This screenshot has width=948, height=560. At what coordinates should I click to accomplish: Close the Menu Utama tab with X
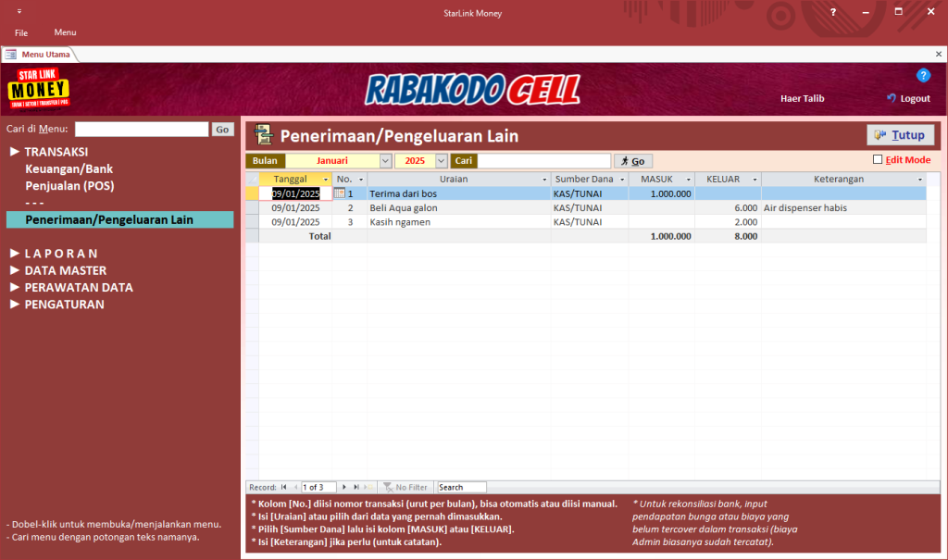pyautogui.click(x=939, y=55)
